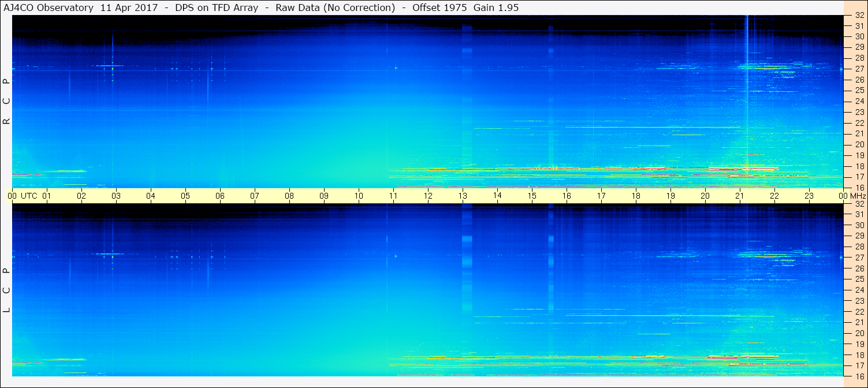Viewport: 868px width, 388px height.
Task: Click the 28 MHz tick on RCP scale
Action: [x=859, y=58]
